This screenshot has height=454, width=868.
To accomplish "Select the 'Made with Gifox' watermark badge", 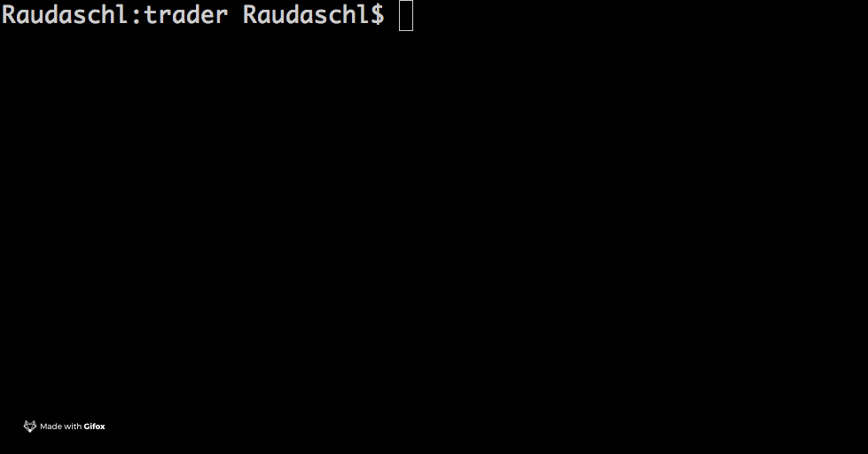I will point(64,427).
